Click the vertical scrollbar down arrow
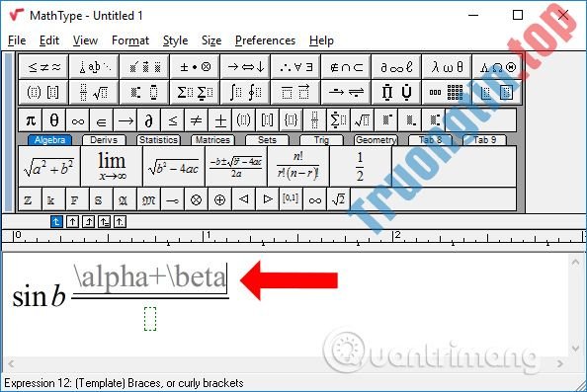This screenshot has height=392, width=587. [576, 349]
